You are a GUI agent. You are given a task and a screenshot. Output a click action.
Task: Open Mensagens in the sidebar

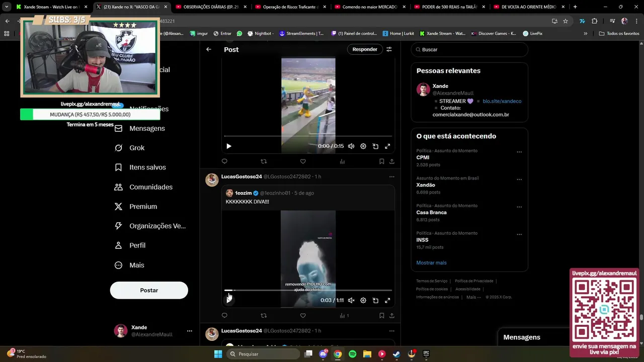[x=140, y=128]
